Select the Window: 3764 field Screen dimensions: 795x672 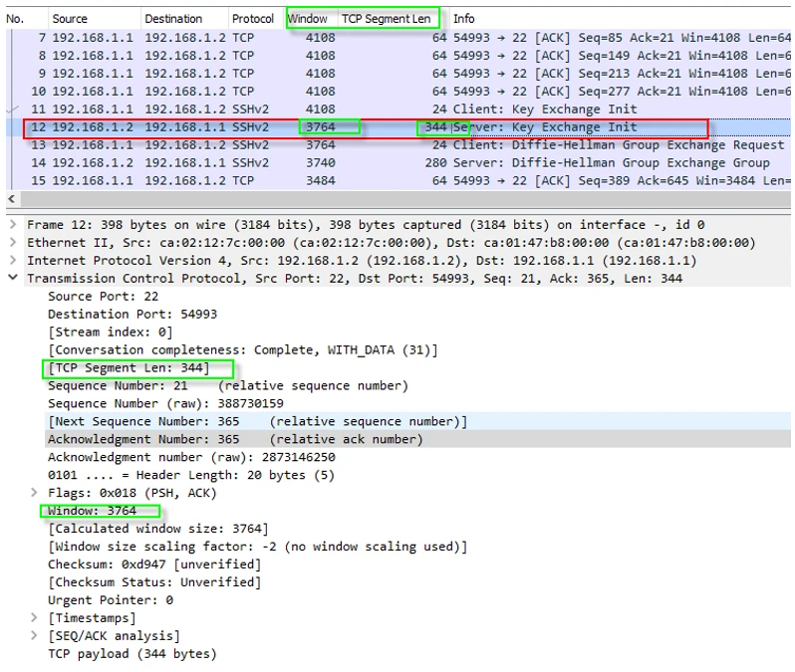[93, 511]
